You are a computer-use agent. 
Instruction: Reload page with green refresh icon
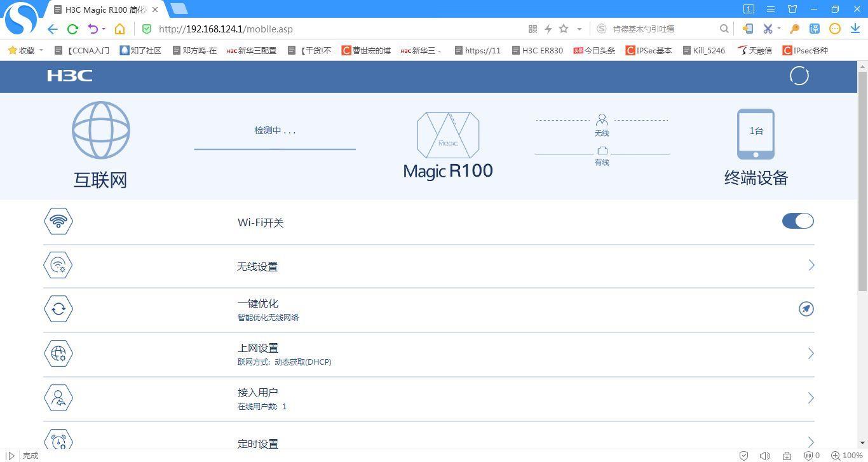point(72,29)
